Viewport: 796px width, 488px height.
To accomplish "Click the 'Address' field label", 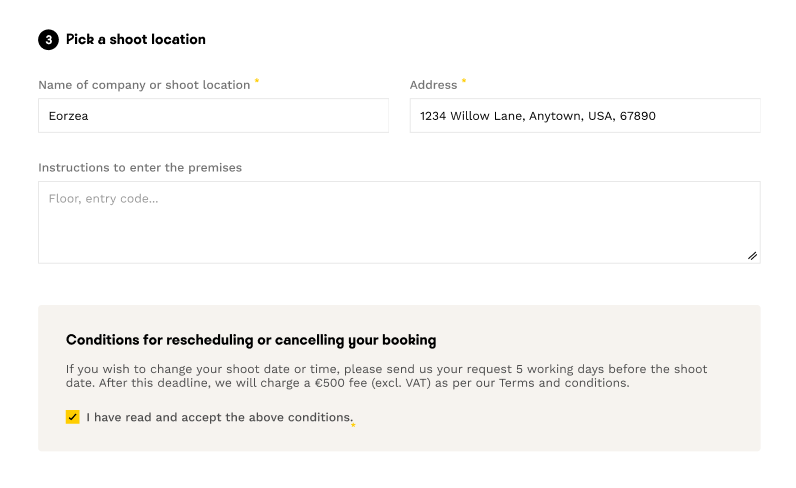I will pyautogui.click(x=433, y=85).
